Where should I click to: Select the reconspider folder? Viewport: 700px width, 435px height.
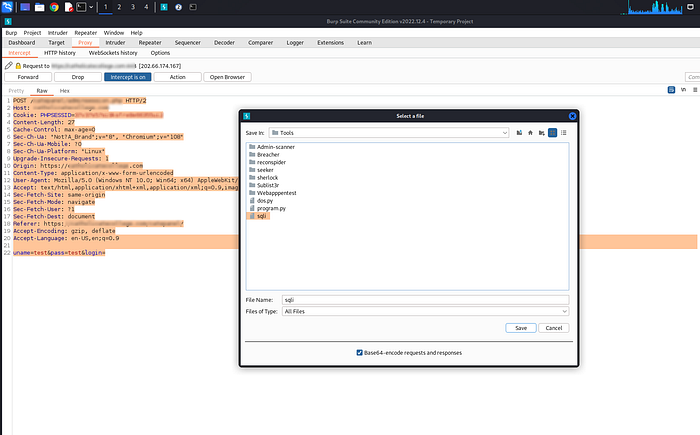click(x=267, y=162)
